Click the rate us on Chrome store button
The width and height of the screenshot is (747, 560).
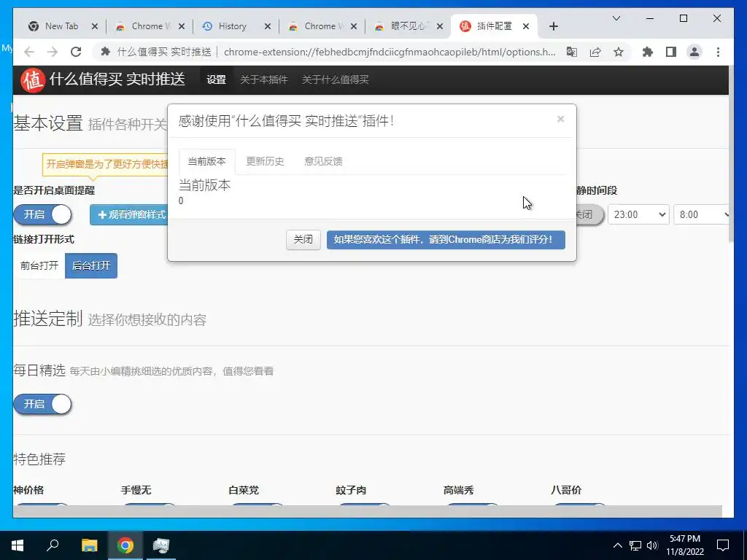tap(446, 239)
